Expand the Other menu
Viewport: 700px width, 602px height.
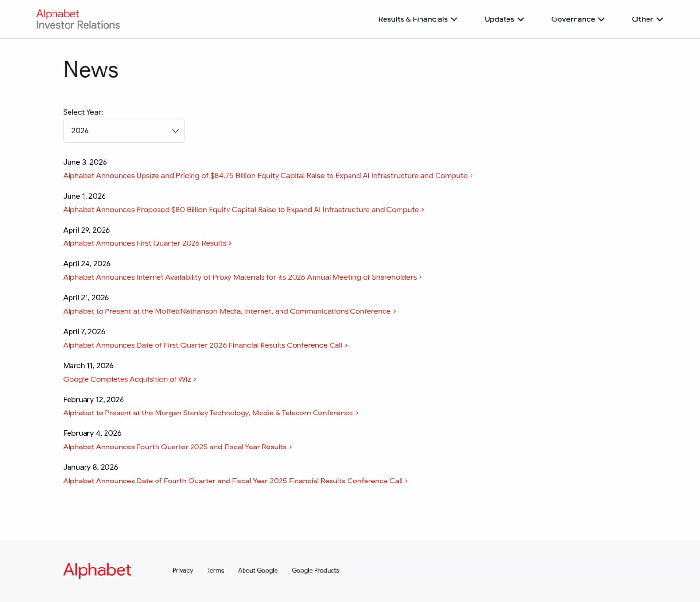pyautogui.click(x=647, y=19)
